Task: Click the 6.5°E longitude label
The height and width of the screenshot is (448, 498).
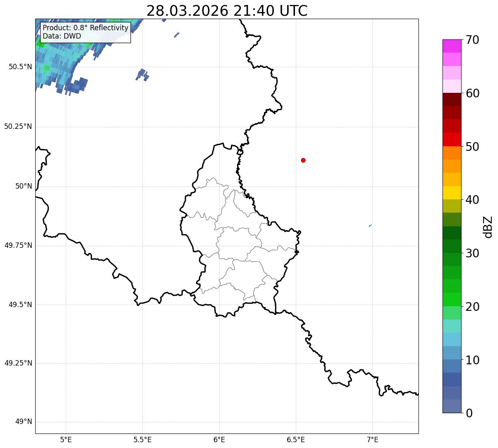Action: point(296,439)
